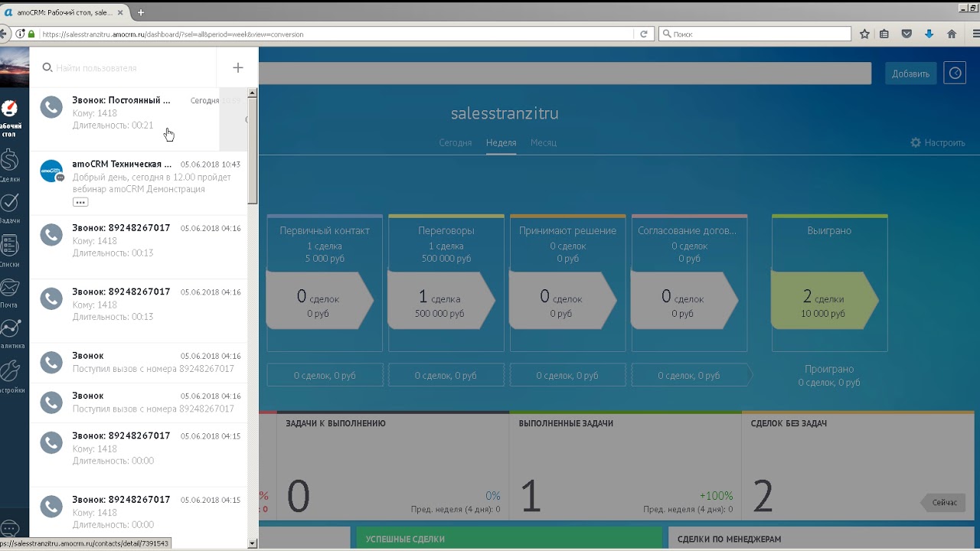Click the magnifier icon beside Найти пользователя
This screenshot has height=551, width=980.
[x=47, y=67]
